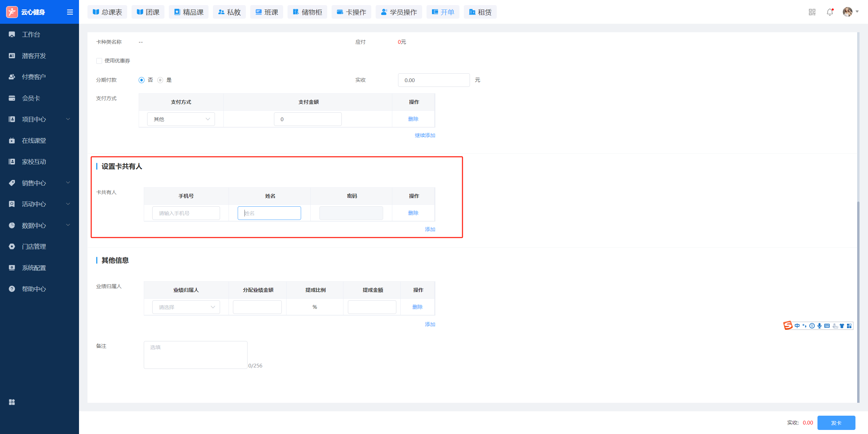Click the 发卡 submit button
The height and width of the screenshot is (434, 868).
tap(836, 423)
